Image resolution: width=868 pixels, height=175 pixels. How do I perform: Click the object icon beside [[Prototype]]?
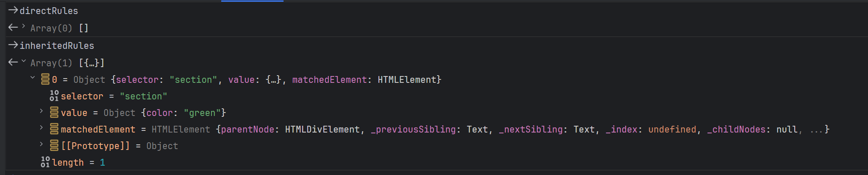(x=54, y=146)
